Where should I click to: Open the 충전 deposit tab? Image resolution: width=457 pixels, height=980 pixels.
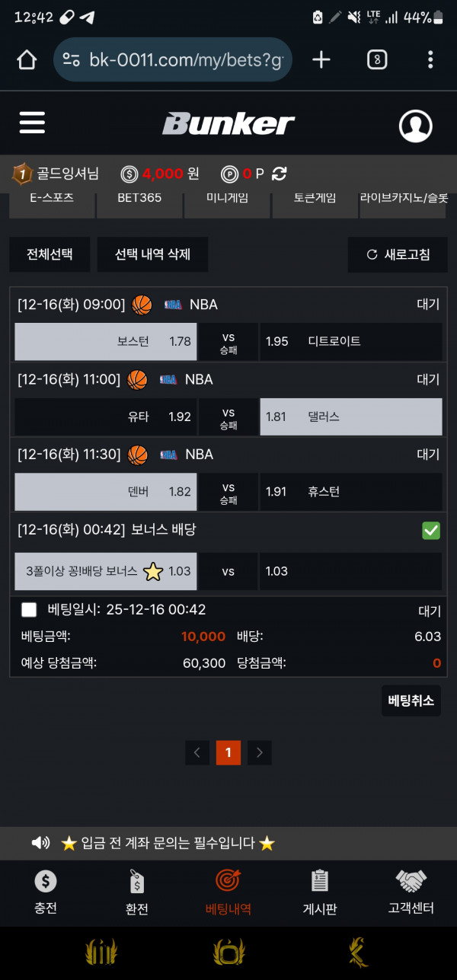46,892
